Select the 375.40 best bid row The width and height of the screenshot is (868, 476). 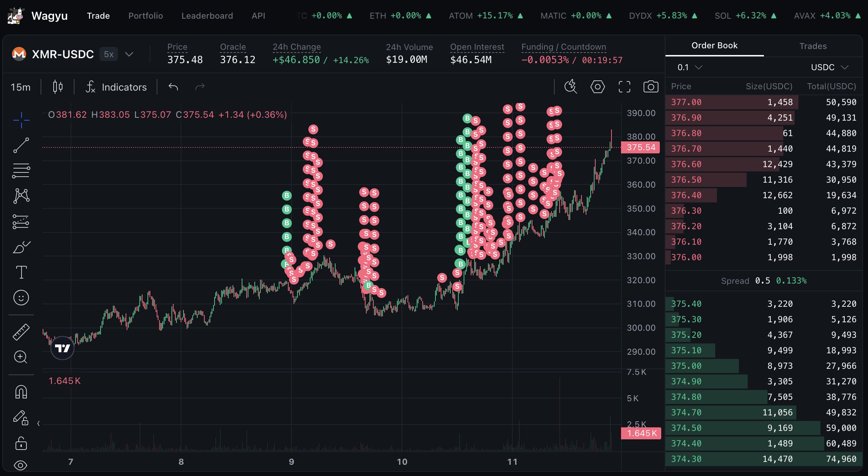click(x=764, y=304)
